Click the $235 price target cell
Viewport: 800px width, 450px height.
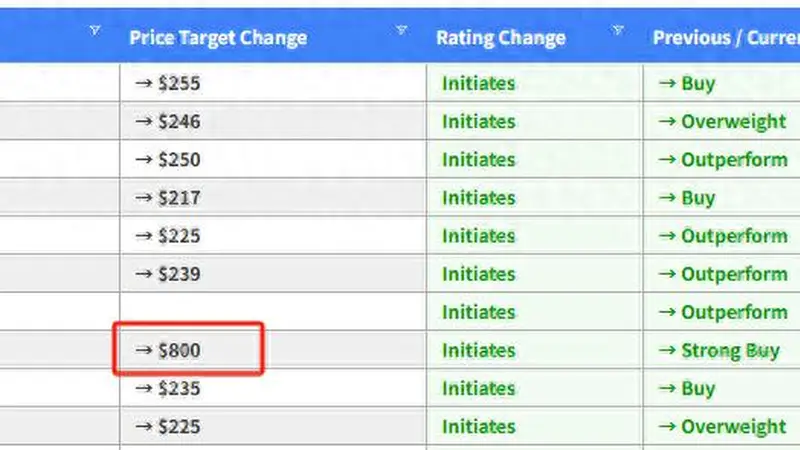coord(273,388)
